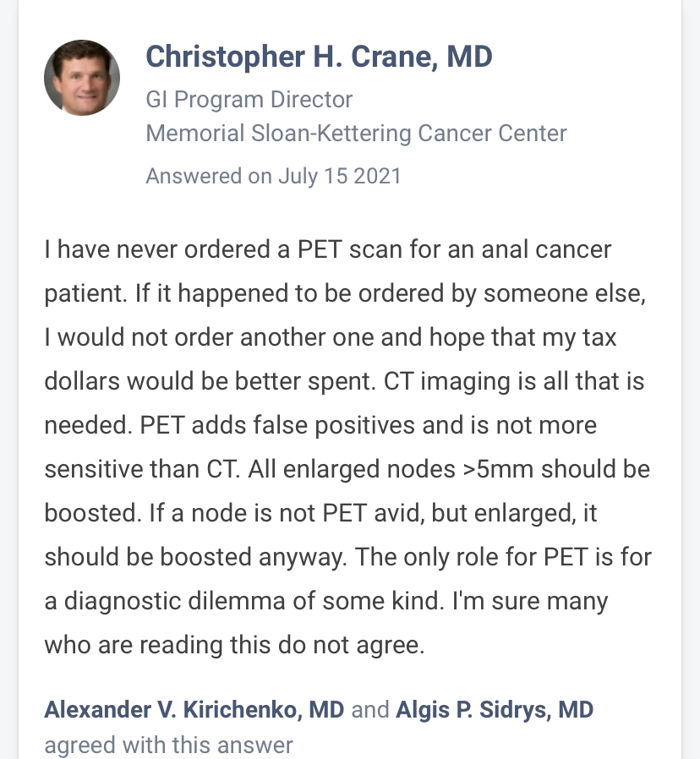Click the GI Program Director title
This screenshot has height=759, width=700.
point(249,100)
